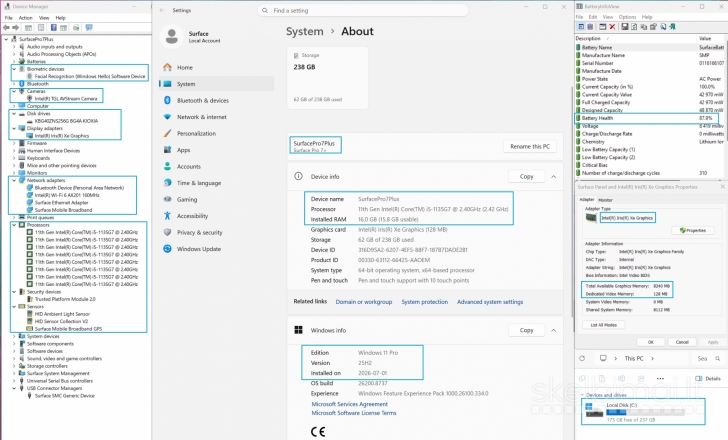Collapse the Processors node in Device Manager

[x=14, y=225]
